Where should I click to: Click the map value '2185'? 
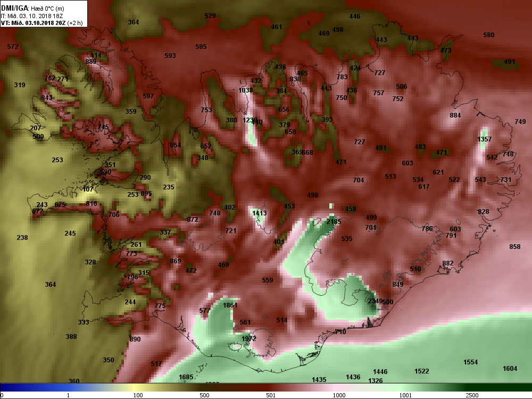[x=334, y=222]
